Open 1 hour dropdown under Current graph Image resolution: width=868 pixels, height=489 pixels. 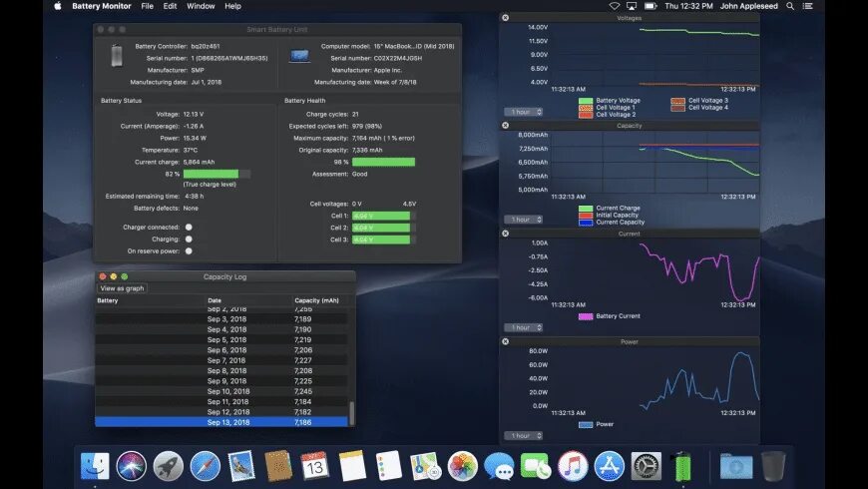[523, 327]
